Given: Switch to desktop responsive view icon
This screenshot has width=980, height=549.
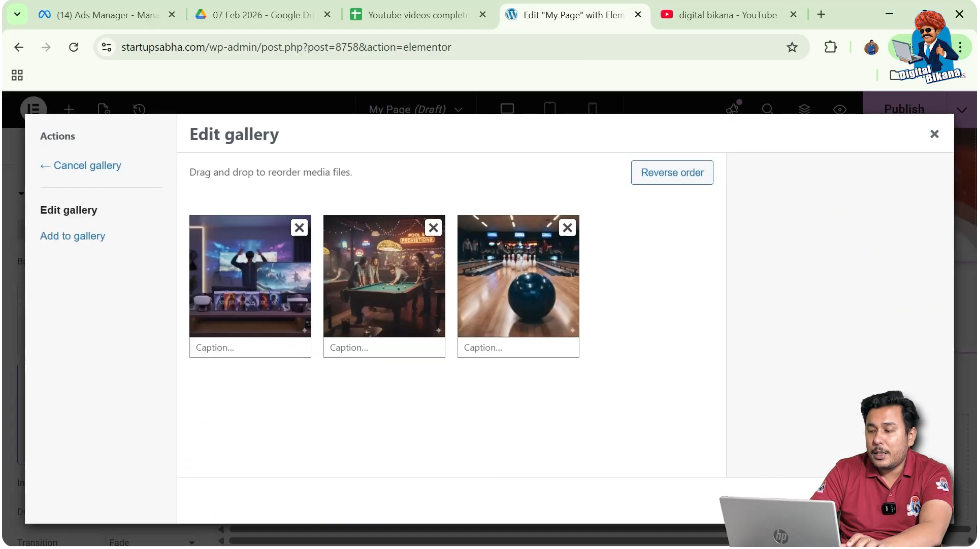Looking at the screenshot, I should pyautogui.click(x=507, y=109).
